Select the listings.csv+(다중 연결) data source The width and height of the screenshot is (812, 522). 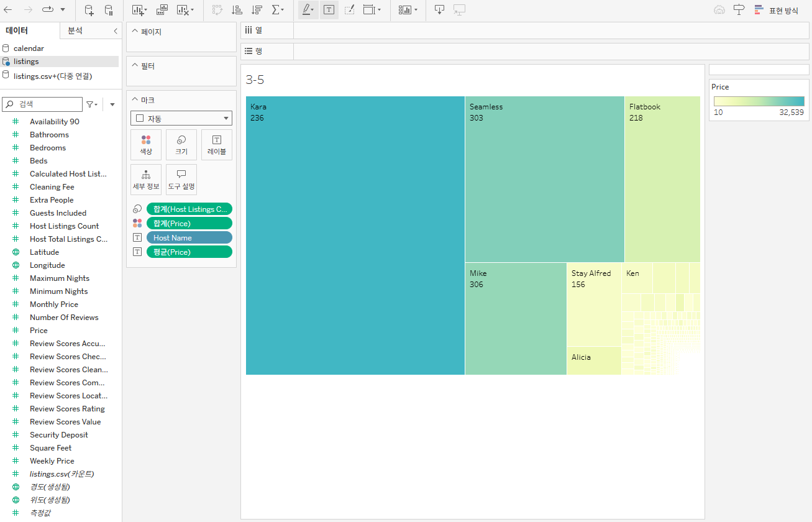[x=53, y=76]
